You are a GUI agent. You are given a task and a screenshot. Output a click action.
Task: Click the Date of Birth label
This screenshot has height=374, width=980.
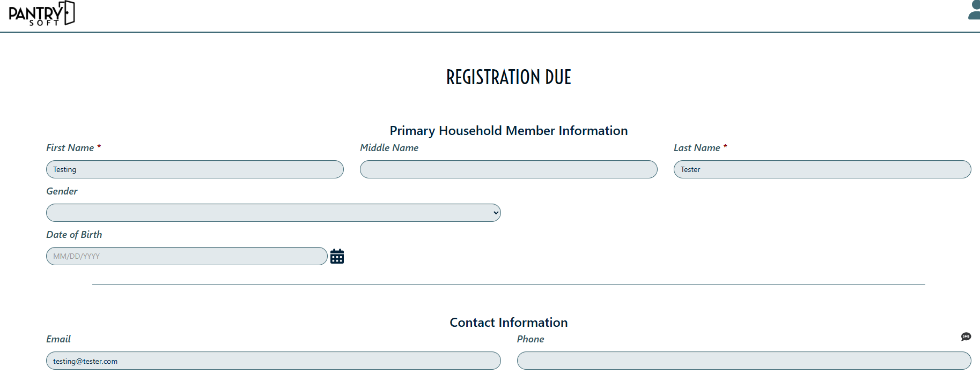coord(74,235)
